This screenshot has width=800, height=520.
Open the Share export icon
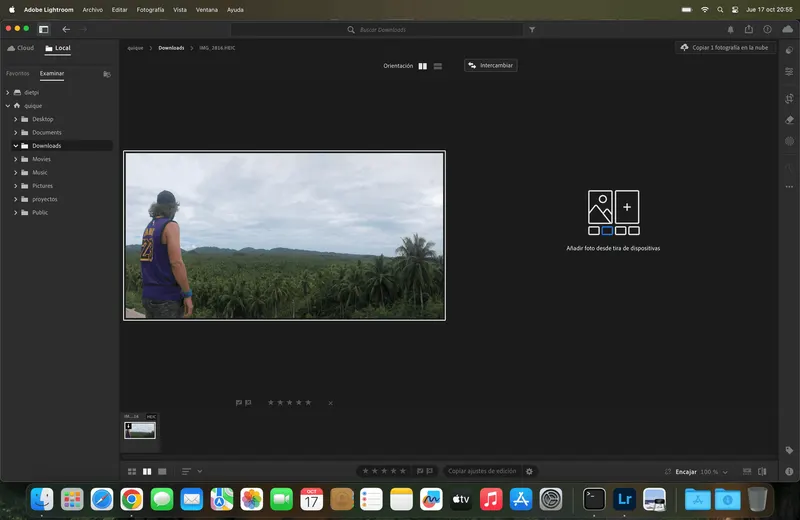748,30
